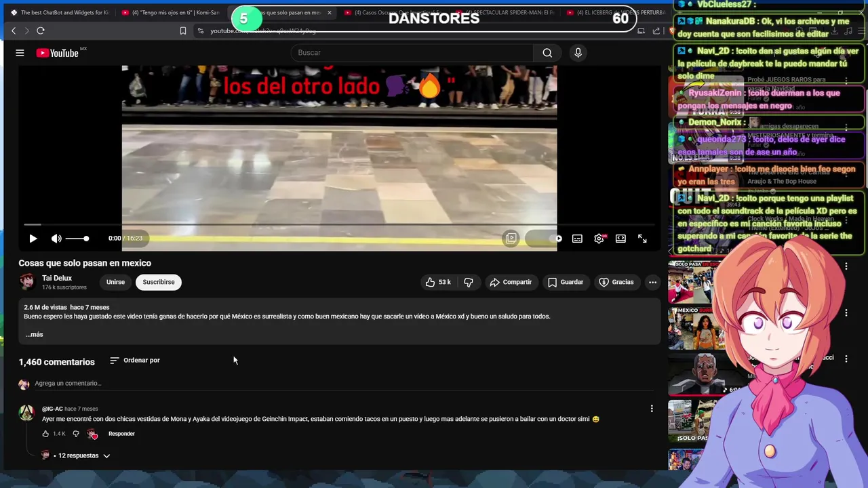Click the video progress bar
868x488 pixels.
coord(339,224)
